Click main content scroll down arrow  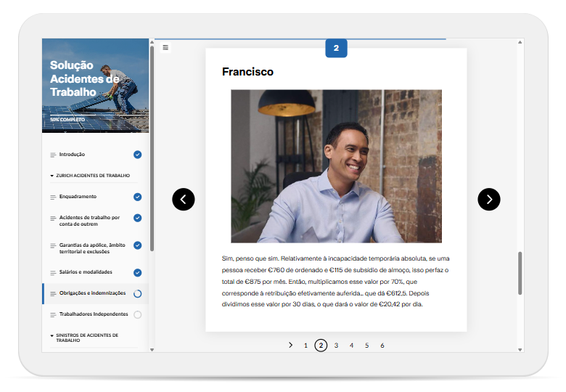(x=520, y=349)
